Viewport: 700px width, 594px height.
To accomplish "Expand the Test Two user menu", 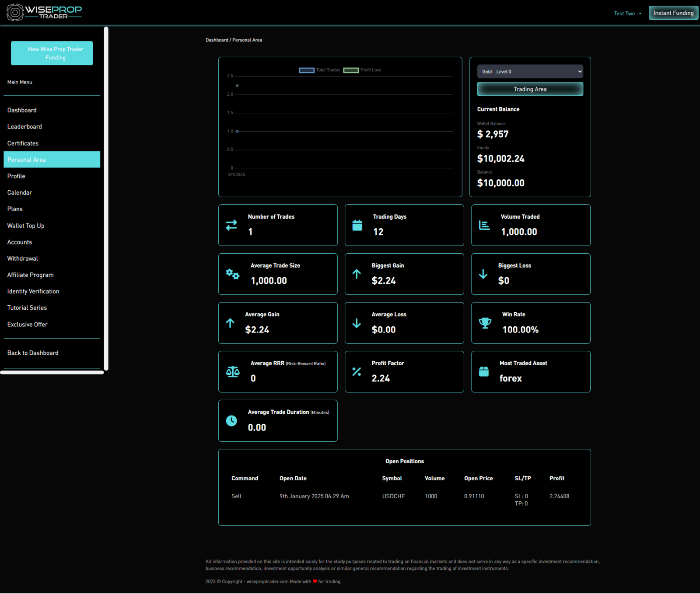I will [627, 14].
